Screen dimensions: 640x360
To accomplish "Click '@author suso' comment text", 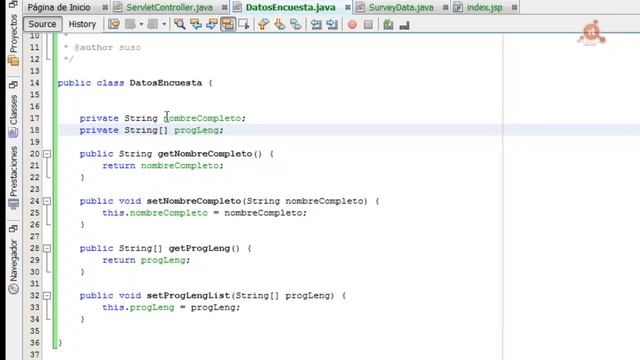I will point(107,47).
